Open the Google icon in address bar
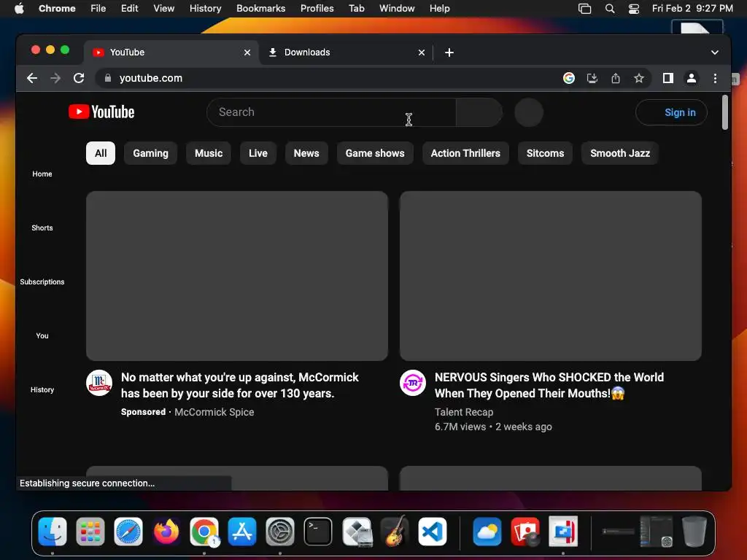 [x=569, y=78]
